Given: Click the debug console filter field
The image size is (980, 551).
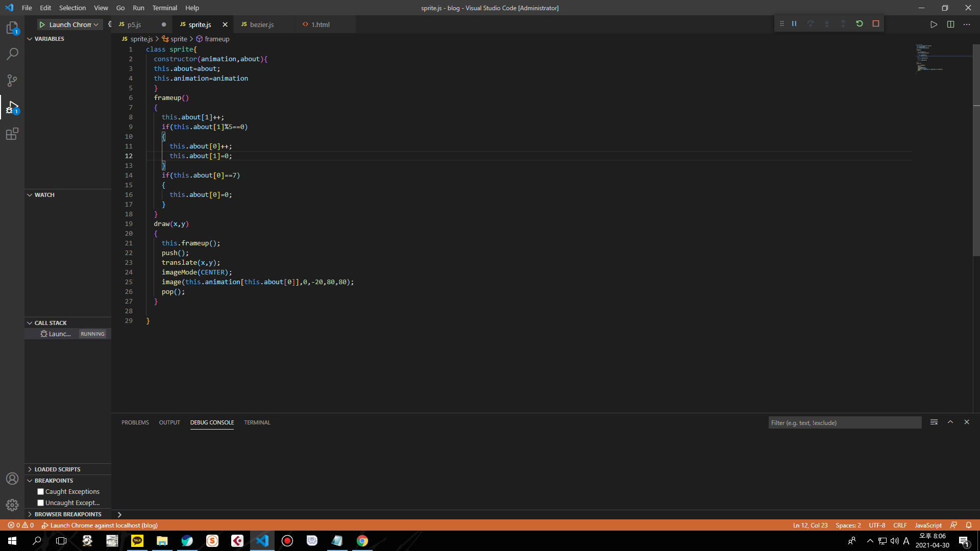Looking at the screenshot, I should coord(845,423).
